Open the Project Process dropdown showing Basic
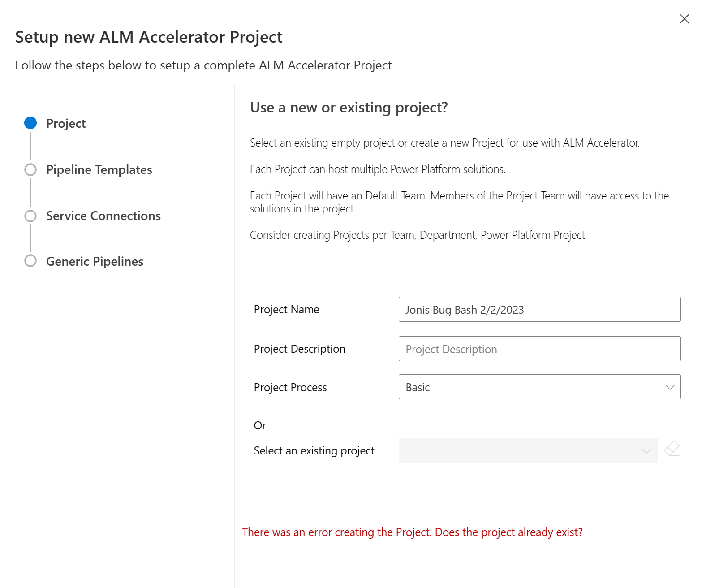702x588 pixels. click(539, 387)
